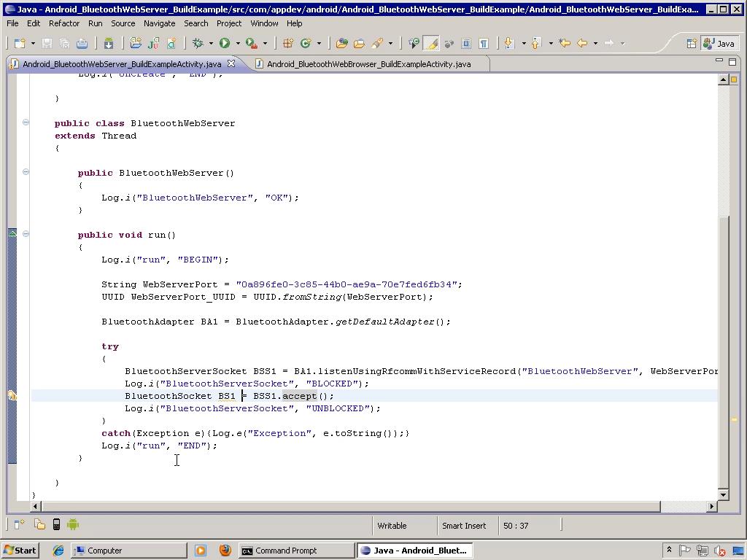Screen dimensions: 747x560
Task: Toggle Mark Occurrences highlighter icon
Action: [x=431, y=43]
